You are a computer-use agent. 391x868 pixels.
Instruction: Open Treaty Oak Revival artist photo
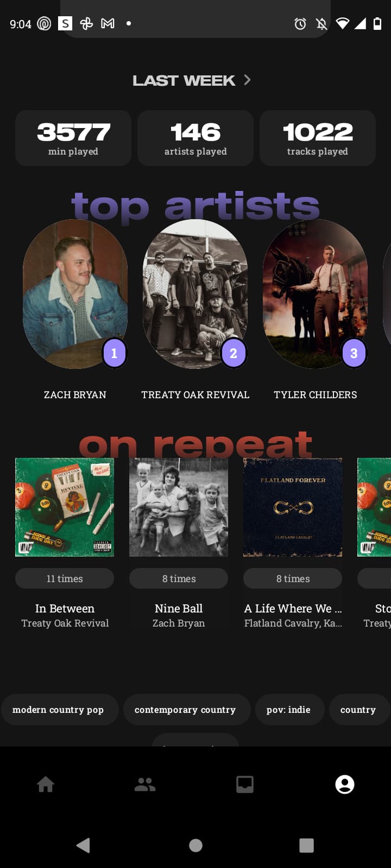(x=195, y=294)
